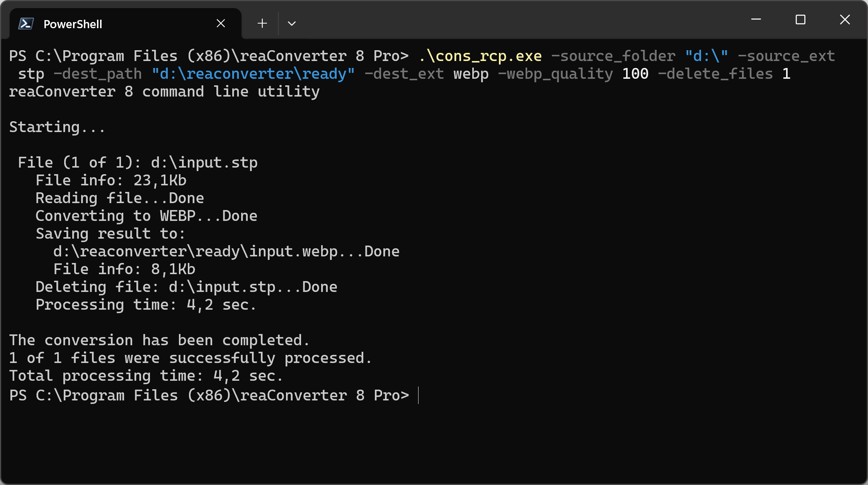Click the "d:\reaconverter\ready" path string in the command
This screenshot has height=485, width=868.
point(253,74)
